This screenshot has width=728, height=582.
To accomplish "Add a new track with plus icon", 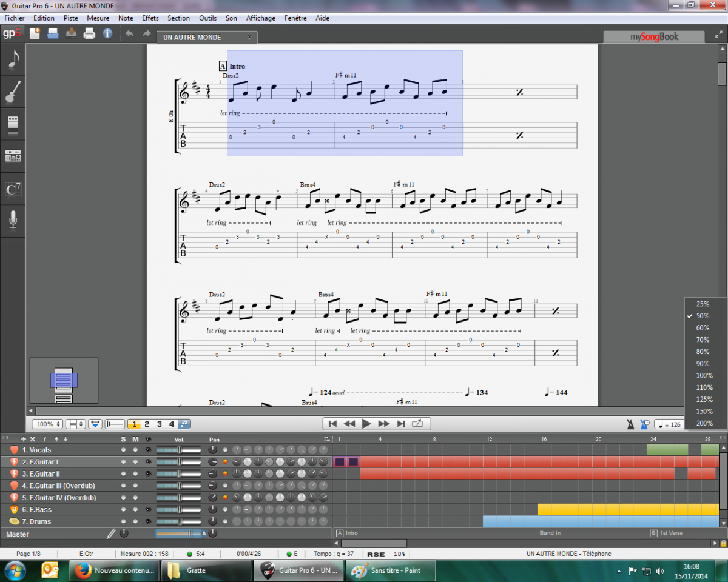I will click(x=24, y=439).
